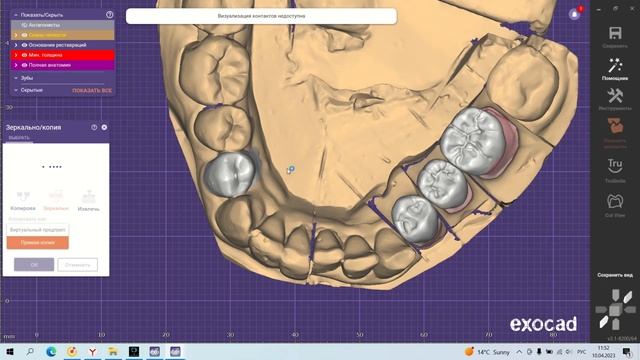Select the Копирова (Copy) mode icon
Image resolution: width=640 pixels, height=360 pixels.
point(23,196)
